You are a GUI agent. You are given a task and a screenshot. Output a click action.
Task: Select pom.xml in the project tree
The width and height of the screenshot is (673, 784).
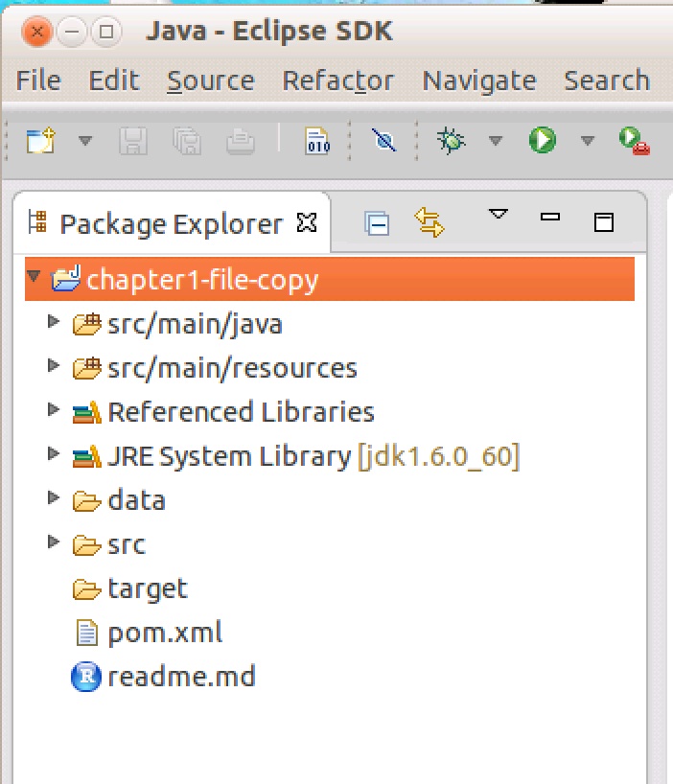164,633
